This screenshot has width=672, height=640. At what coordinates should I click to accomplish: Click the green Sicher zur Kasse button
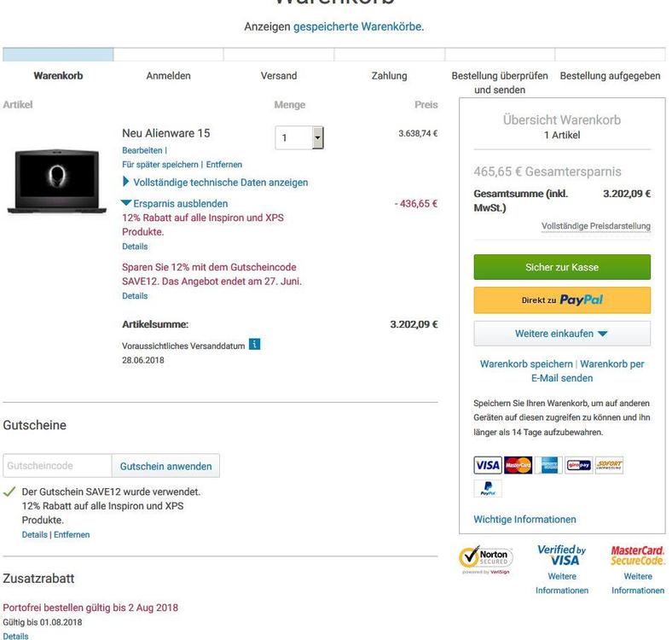click(561, 267)
